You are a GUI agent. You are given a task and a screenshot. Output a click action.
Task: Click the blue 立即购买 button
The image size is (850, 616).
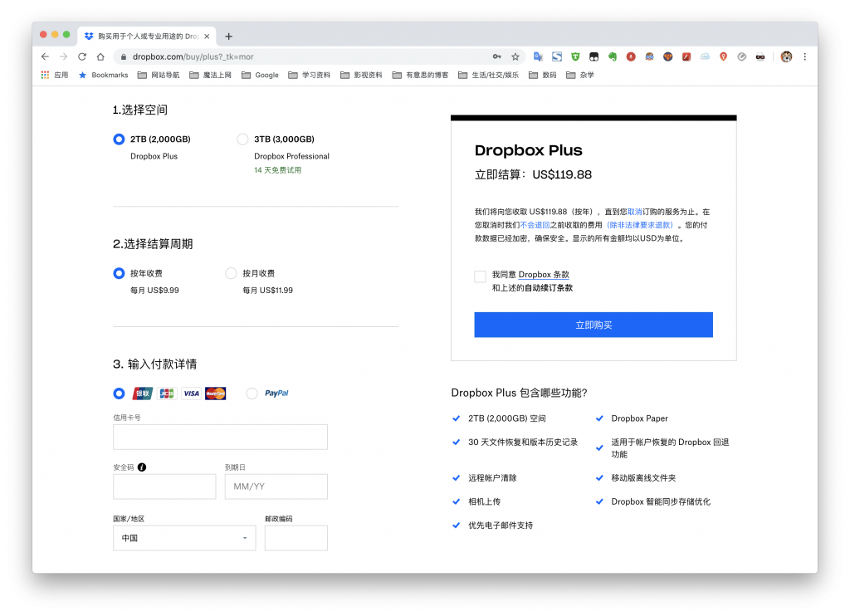click(594, 325)
